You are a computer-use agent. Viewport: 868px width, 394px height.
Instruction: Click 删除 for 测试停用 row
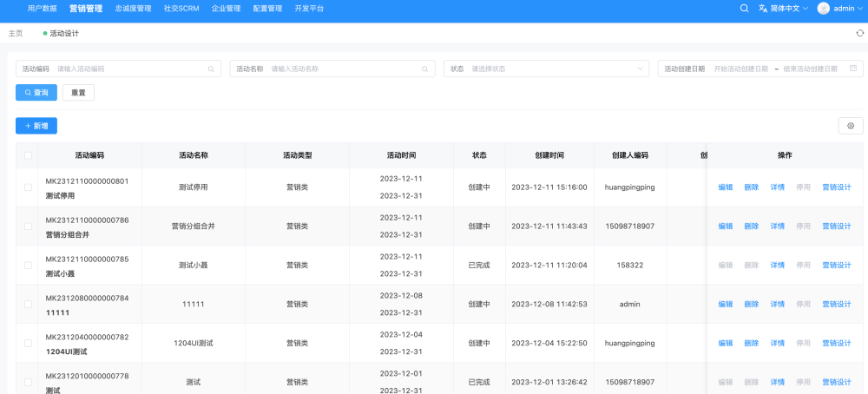click(752, 187)
